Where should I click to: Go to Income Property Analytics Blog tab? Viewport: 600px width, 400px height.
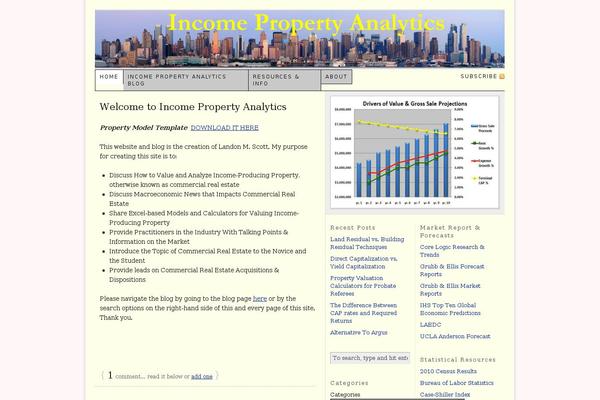(x=186, y=80)
